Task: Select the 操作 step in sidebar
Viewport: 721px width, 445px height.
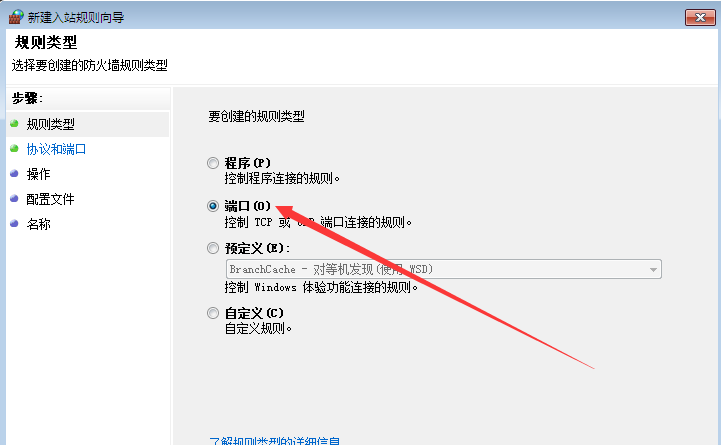Action: (39, 174)
